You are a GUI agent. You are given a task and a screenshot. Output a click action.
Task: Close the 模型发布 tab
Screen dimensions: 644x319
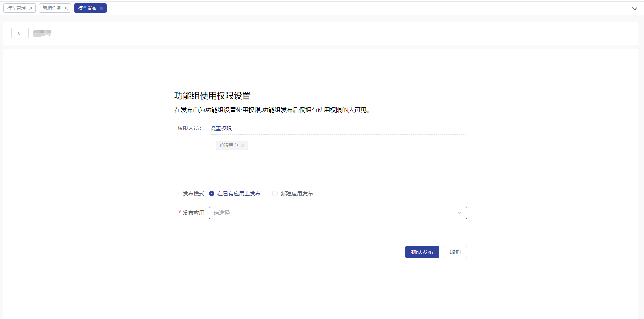click(x=102, y=8)
